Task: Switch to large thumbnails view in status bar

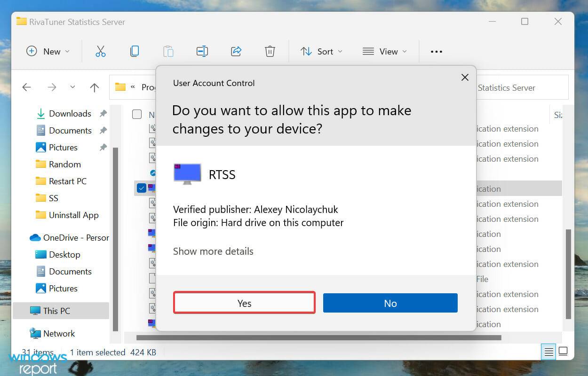Action: pos(563,351)
